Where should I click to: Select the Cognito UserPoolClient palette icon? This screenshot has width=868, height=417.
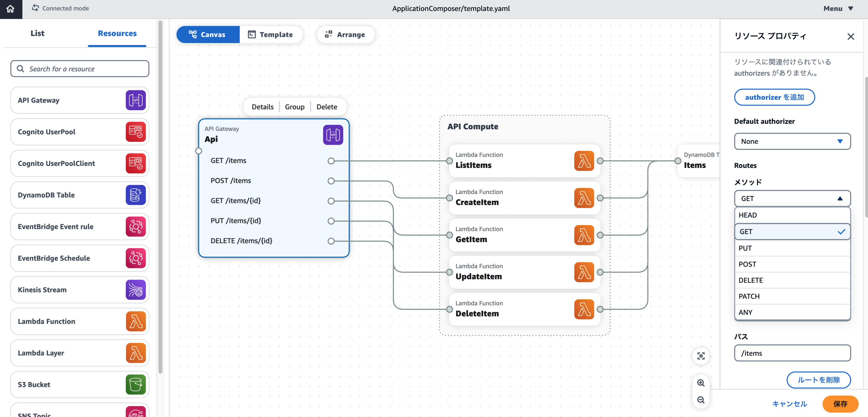135,163
